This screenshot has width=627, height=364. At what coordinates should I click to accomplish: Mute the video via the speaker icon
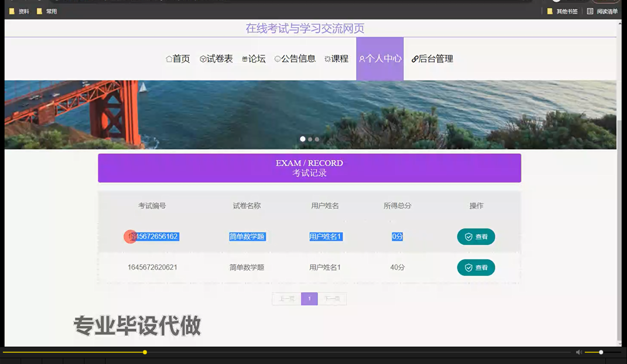579,352
